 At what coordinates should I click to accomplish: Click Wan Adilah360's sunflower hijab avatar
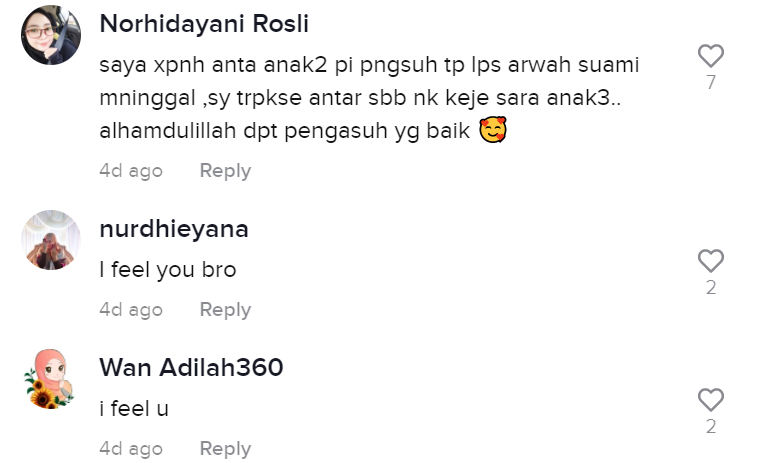coord(51,379)
